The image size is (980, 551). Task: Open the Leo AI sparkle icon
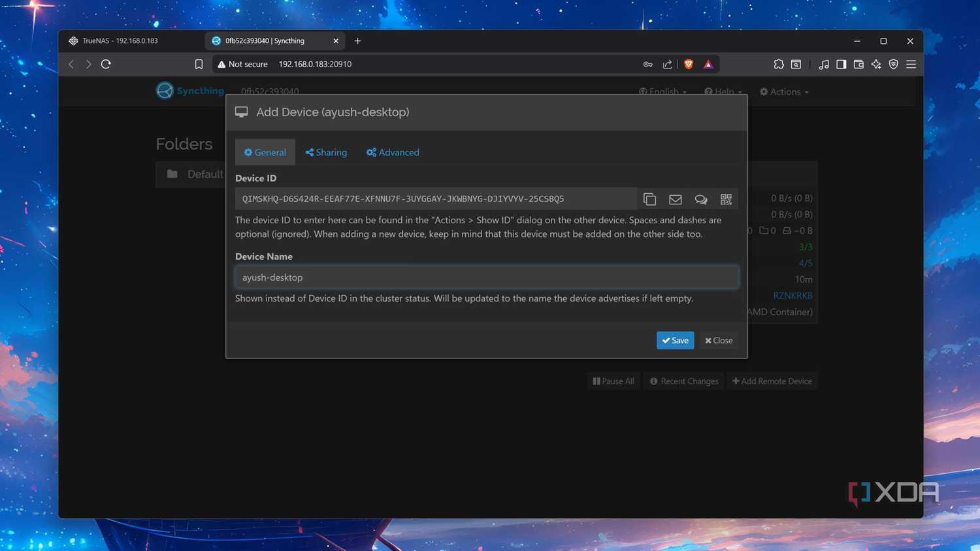click(x=876, y=64)
